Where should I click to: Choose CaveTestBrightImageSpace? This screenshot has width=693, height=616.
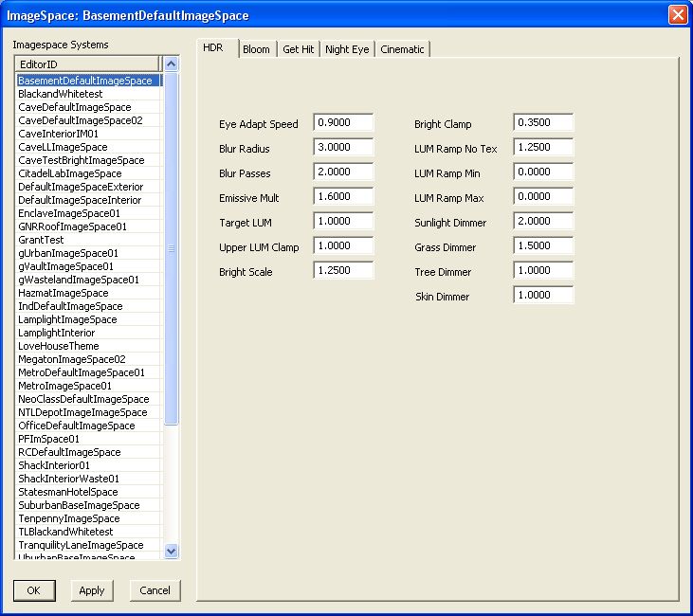tap(88, 160)
